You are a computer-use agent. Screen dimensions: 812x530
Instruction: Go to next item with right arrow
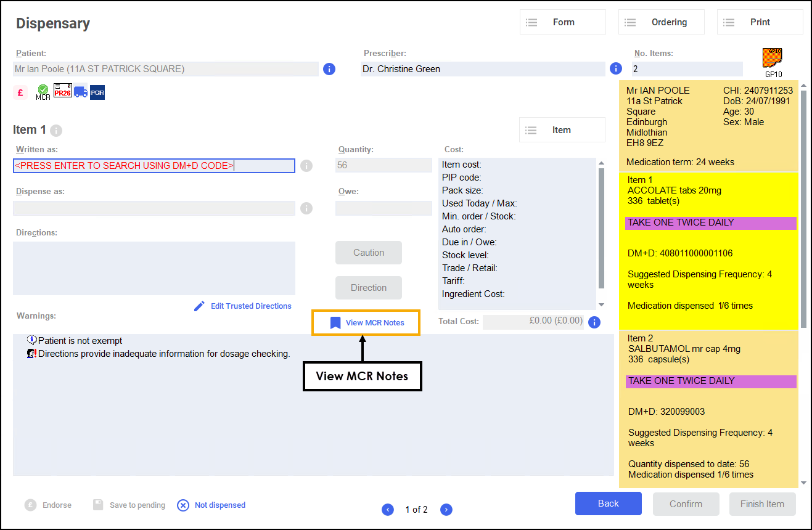click(x=446, y=510)
